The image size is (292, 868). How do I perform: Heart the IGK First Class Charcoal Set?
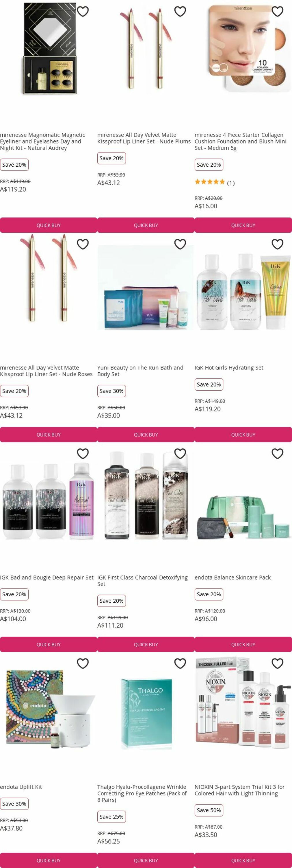tap(180, 454)
